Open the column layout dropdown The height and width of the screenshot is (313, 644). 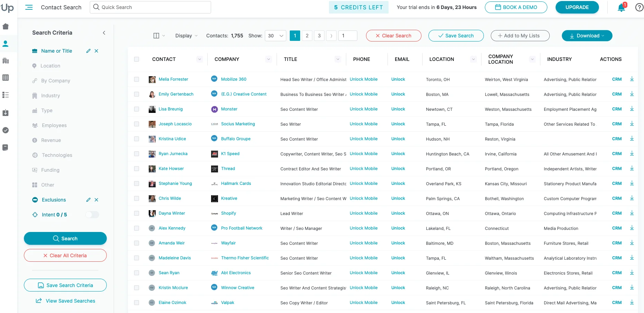point(159,36)
